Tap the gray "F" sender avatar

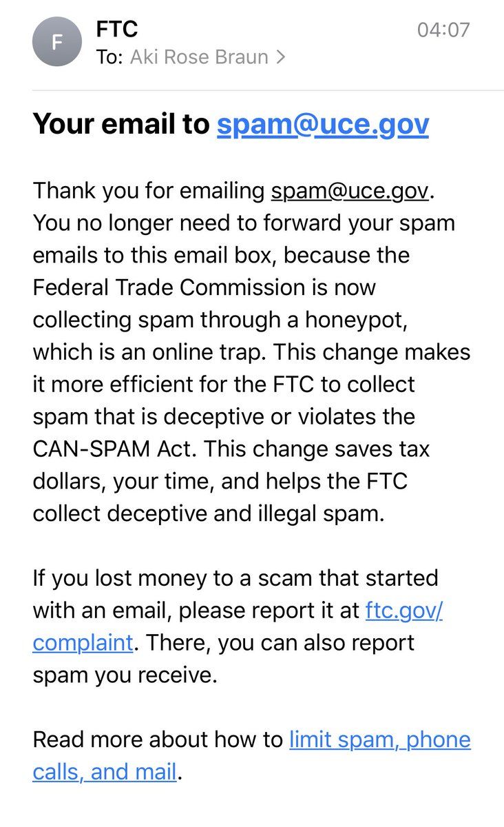point(57,41)
